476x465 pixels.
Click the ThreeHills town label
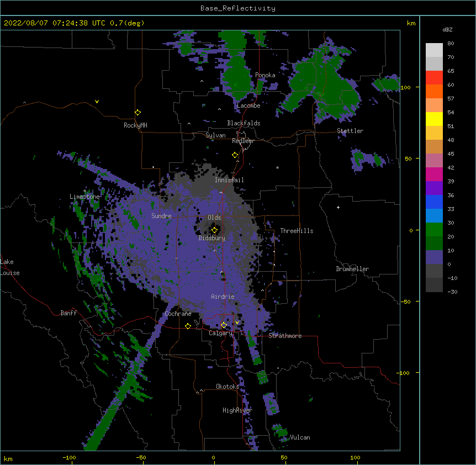(297, 231)
